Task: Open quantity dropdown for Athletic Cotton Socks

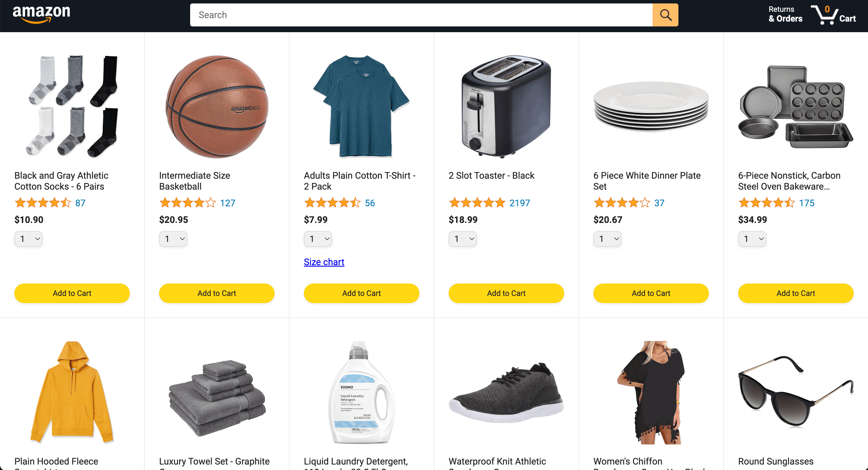Action: [28, 239]
